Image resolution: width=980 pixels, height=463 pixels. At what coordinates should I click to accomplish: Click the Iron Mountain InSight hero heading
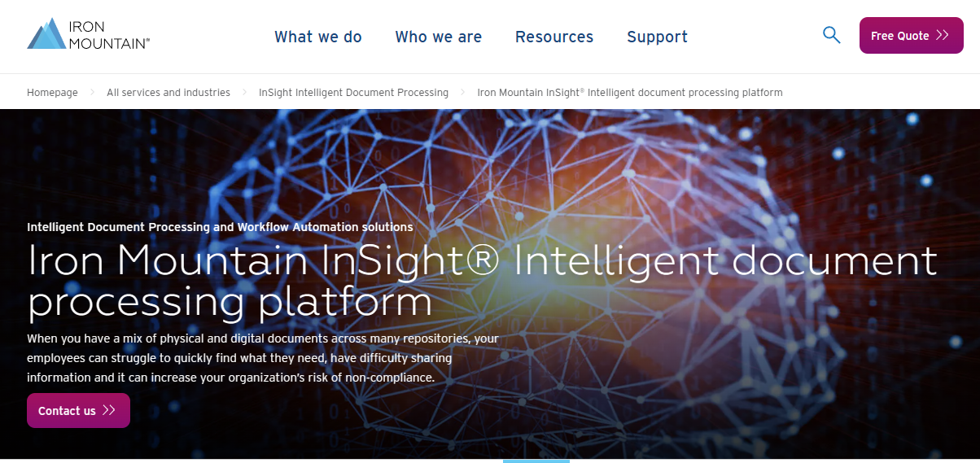483,282
